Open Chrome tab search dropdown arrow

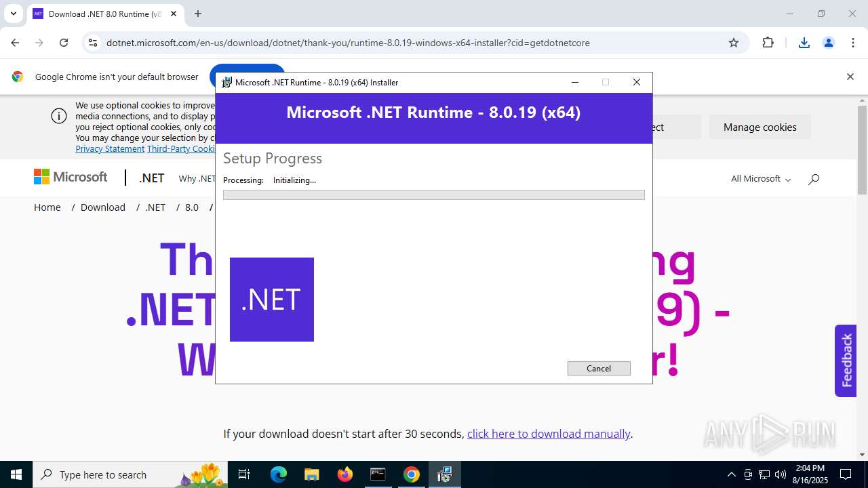click(x=13, y=14)
